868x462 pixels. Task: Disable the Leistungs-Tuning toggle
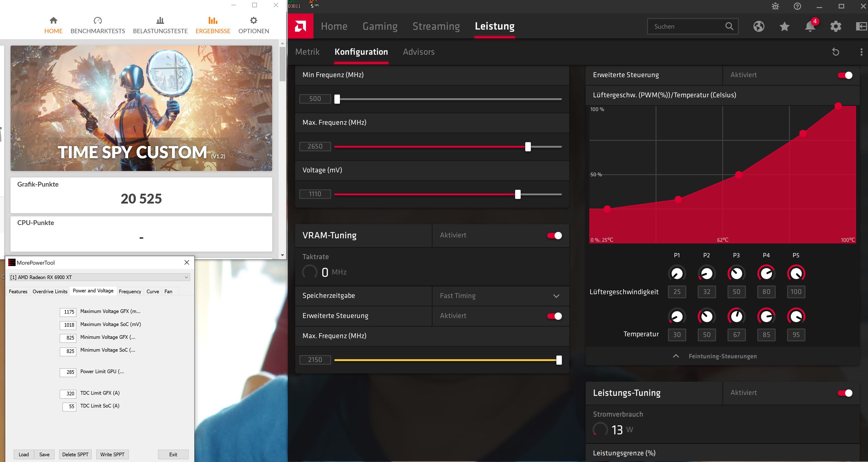[845, 393]
